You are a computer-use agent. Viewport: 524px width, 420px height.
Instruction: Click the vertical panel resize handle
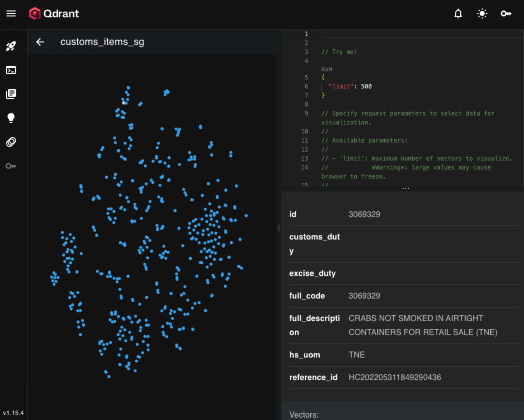pyautogui.click(x=279, y=228)
